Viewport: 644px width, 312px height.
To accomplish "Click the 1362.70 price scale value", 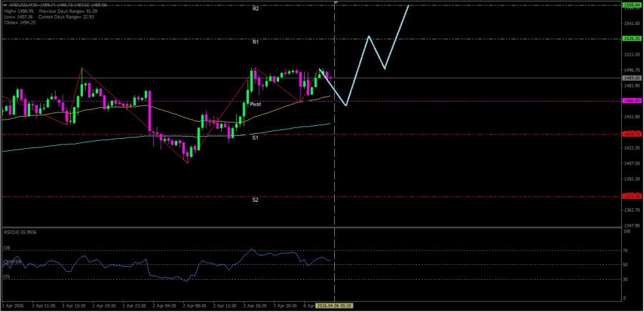I will point(632,210).
